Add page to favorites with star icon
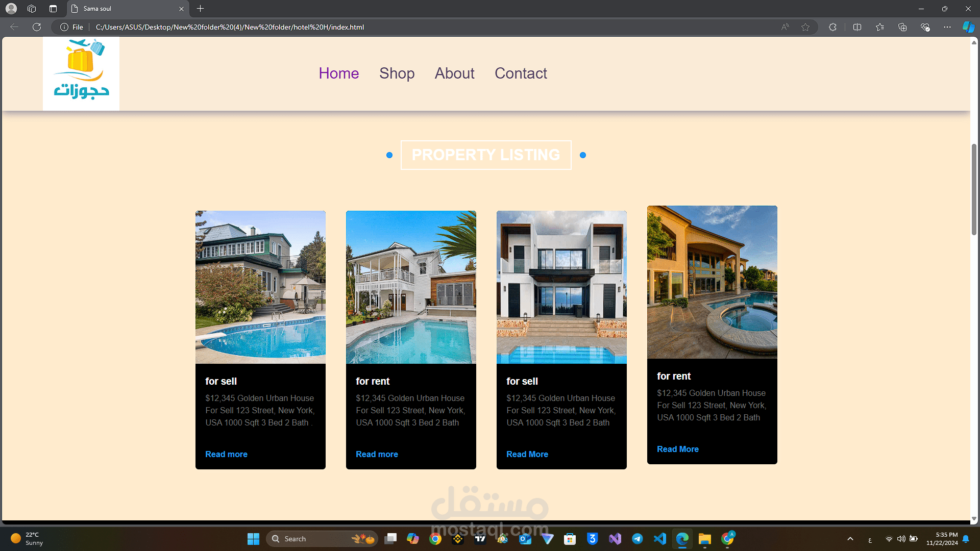This screenshot has width=980, height=551. (x=805, y=27)
